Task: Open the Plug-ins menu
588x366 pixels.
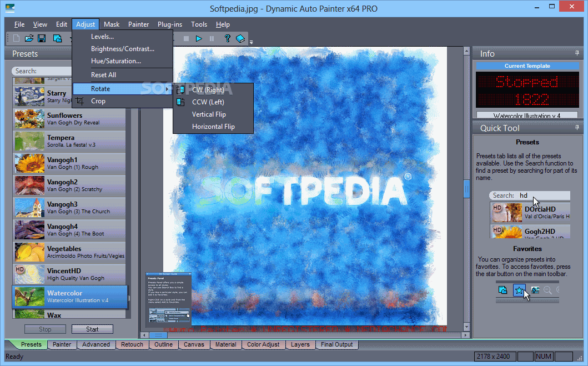Action: 170,24
